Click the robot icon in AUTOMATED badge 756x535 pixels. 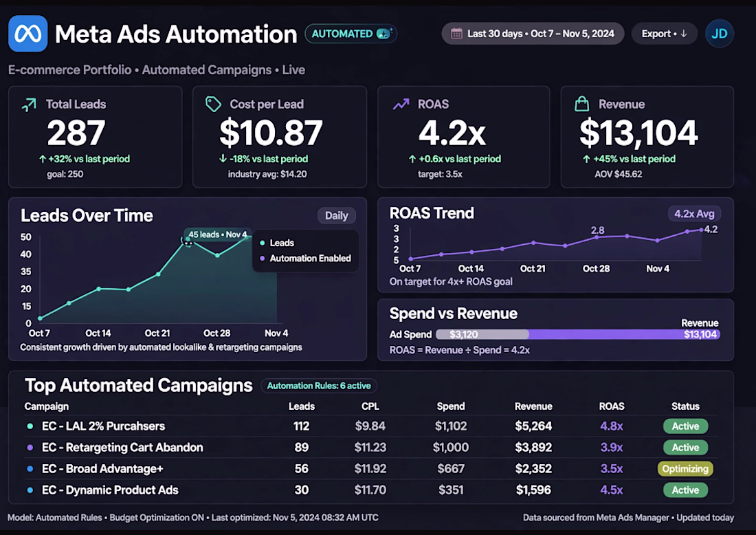tap(384, 34)
